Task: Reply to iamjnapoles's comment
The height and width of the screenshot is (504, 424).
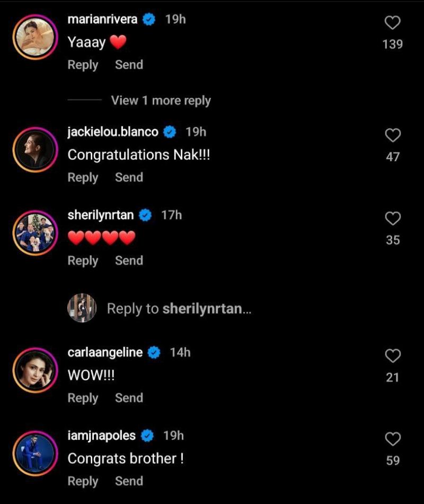Action: (83, 481)
